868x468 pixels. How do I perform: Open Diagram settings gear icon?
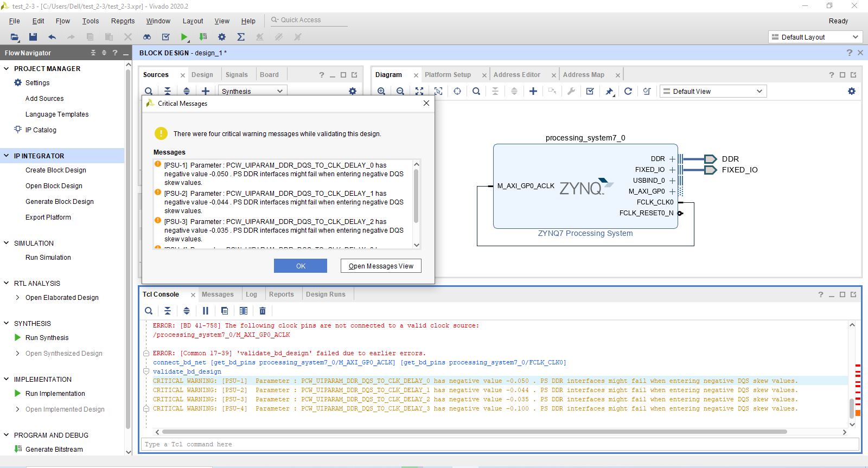point(852,91)
